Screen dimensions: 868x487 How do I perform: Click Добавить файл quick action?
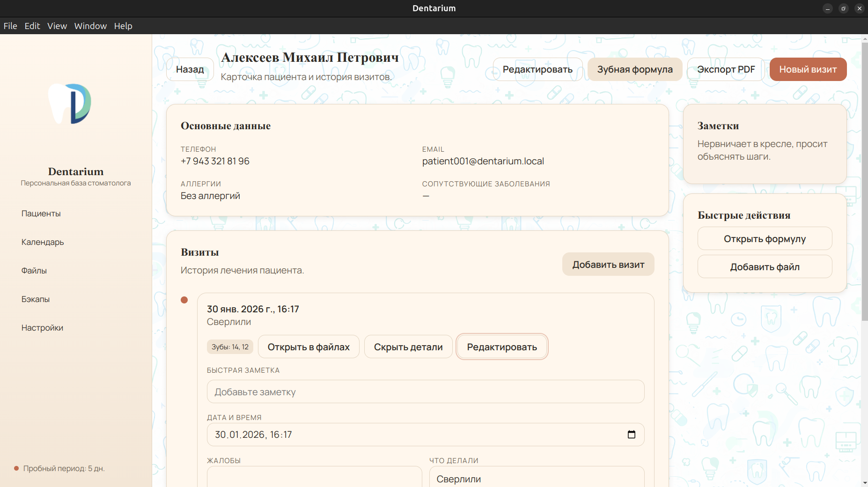pyautogui.click(x=764, y=266)
